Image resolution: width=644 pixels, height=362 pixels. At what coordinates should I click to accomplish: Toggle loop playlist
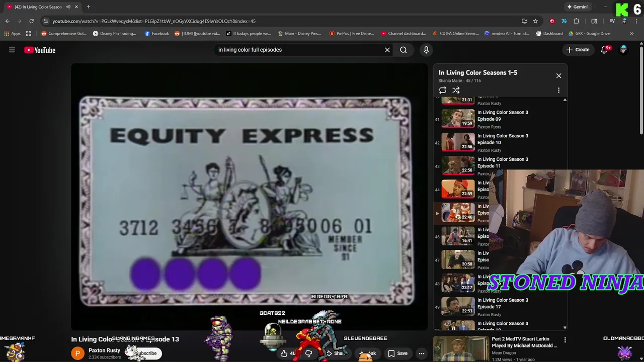pyautogui.click(x=443, y=90)
